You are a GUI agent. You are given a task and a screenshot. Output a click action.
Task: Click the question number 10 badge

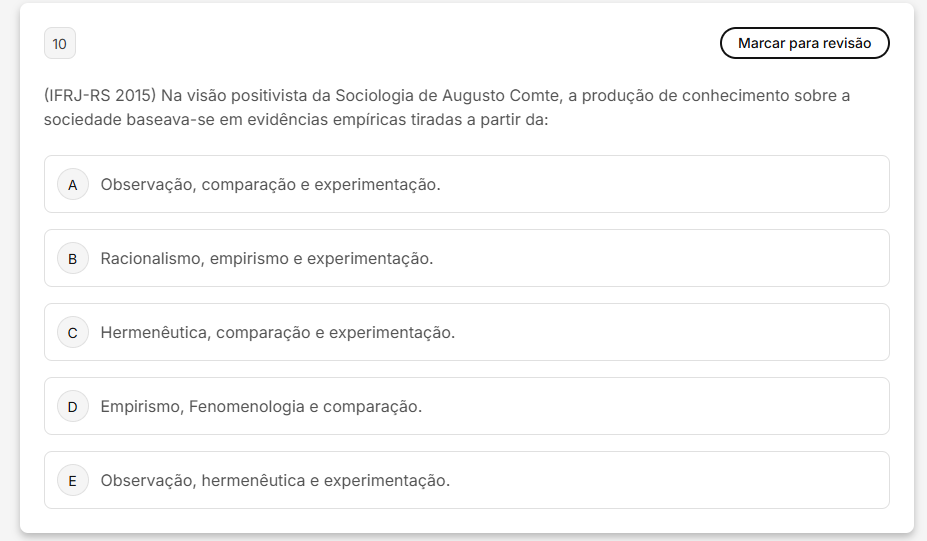[x=60, y=44]
